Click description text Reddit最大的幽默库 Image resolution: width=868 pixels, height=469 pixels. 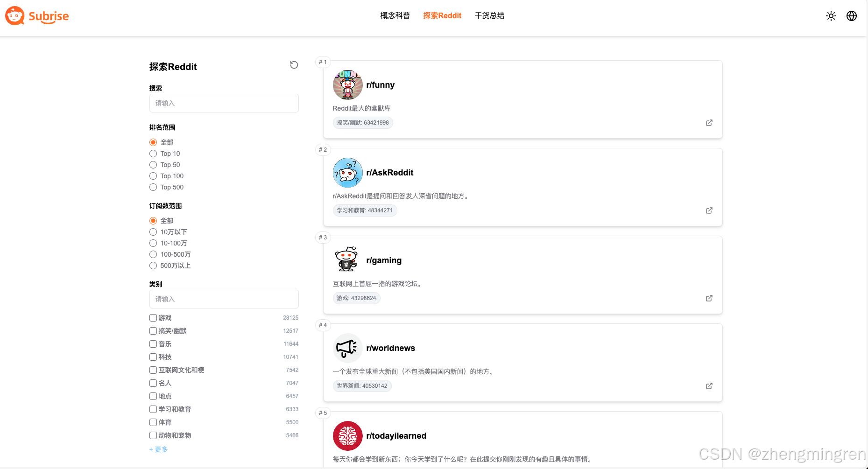361,108
